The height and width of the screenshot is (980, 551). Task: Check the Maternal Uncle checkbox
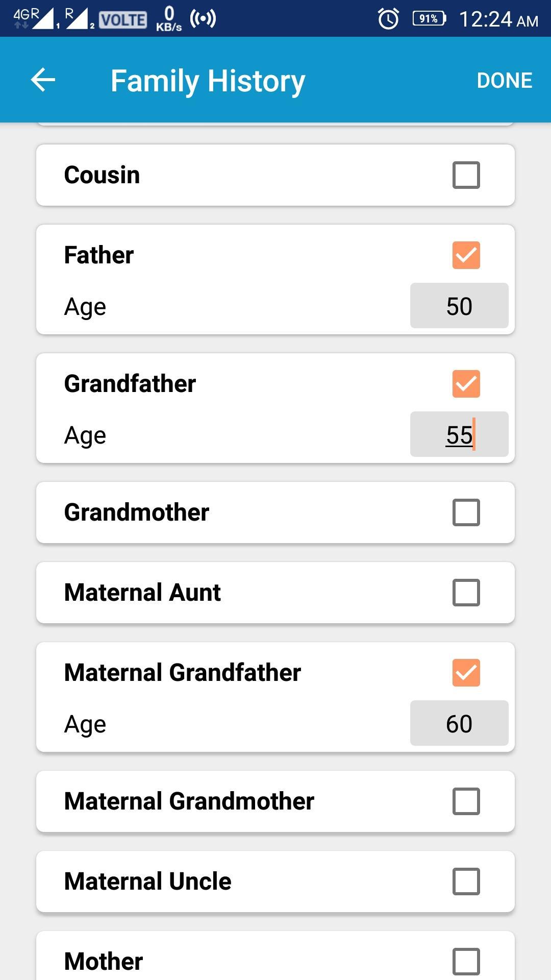[x=466, y=881]
